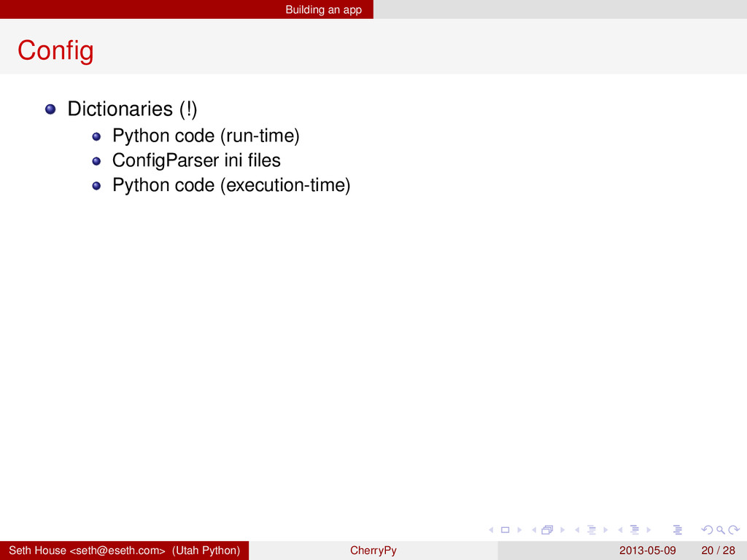
Task: Click the 'Dictionaries (!)' bullet text
Action: click(132, 109)
